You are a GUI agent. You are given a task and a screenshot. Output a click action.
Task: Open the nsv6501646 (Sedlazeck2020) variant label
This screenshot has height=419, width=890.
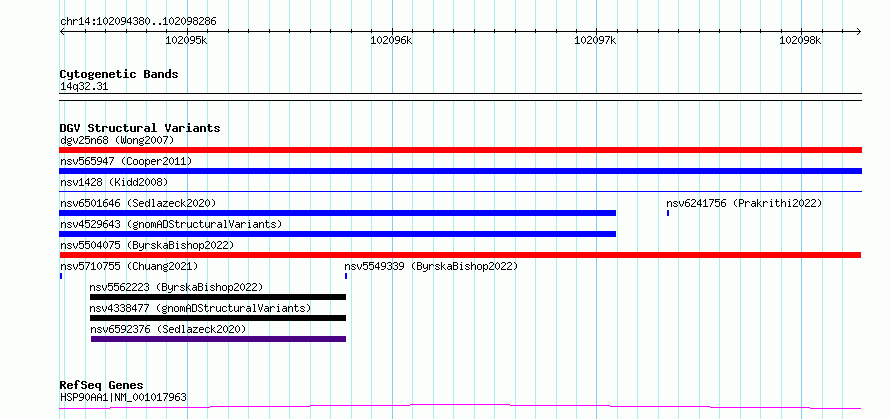click(x=138, y=203)
